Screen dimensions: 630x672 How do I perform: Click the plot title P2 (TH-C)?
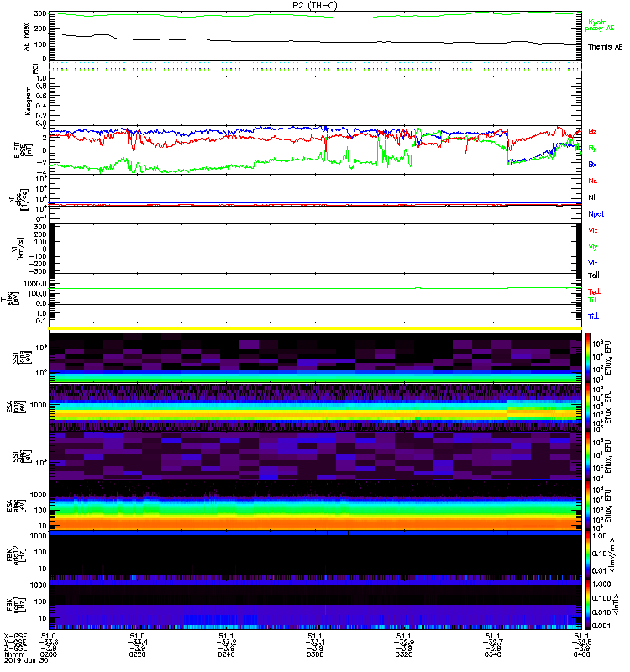314,5
